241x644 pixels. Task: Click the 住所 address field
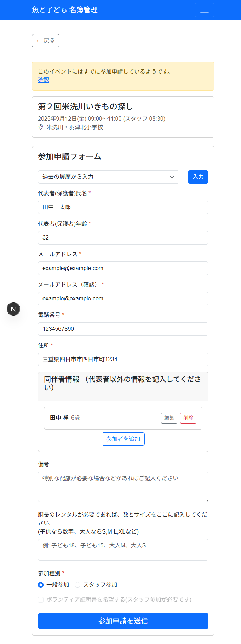[x=123, y=360]
